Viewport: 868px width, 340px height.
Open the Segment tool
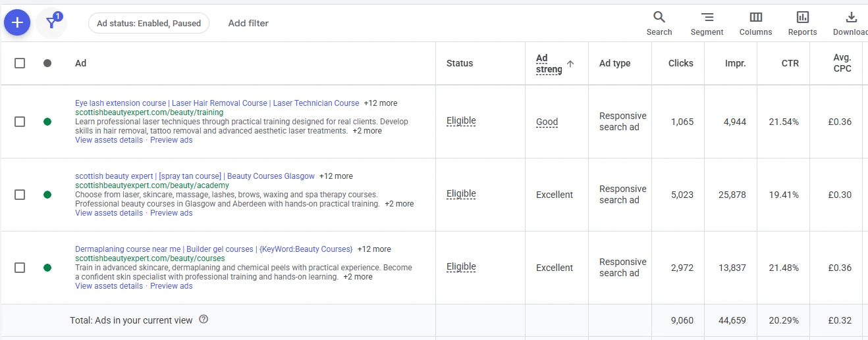pos(707,23)
